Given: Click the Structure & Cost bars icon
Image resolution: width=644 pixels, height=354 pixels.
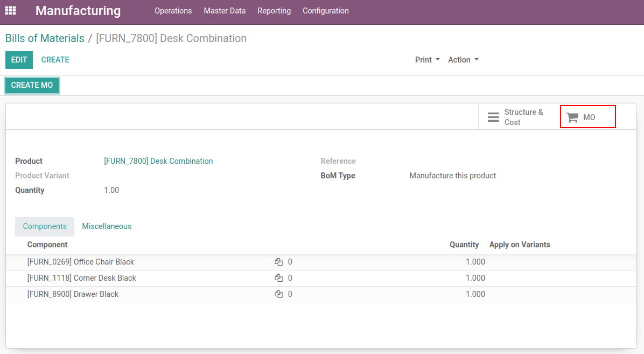Looking at the screenshot, I should [493, 117].
